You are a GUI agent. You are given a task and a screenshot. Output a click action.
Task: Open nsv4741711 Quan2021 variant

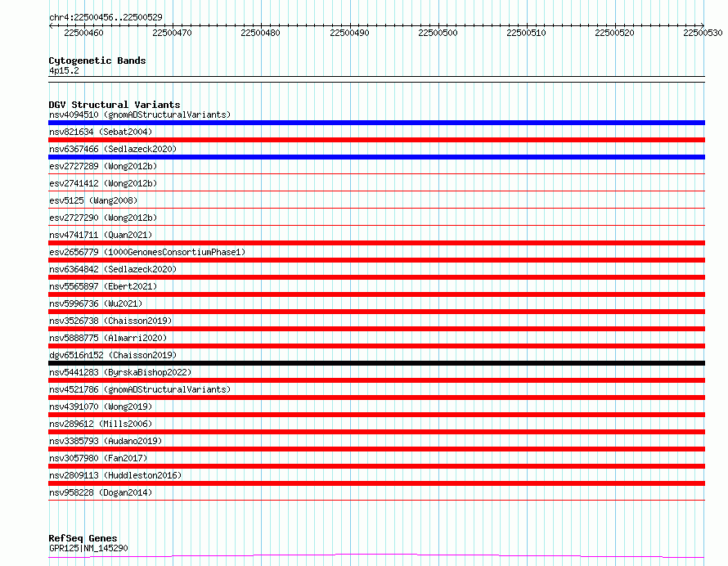(101, 235)
